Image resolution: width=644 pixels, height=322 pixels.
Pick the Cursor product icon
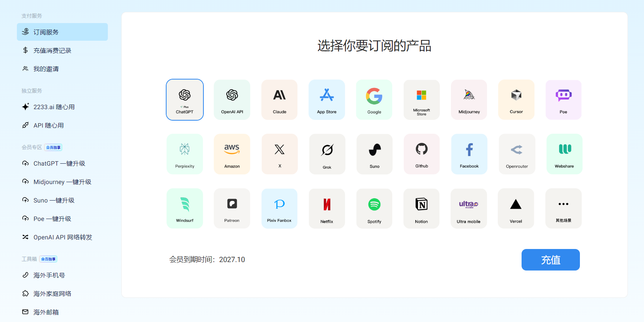pyautogui.click(x=516, y=100)
